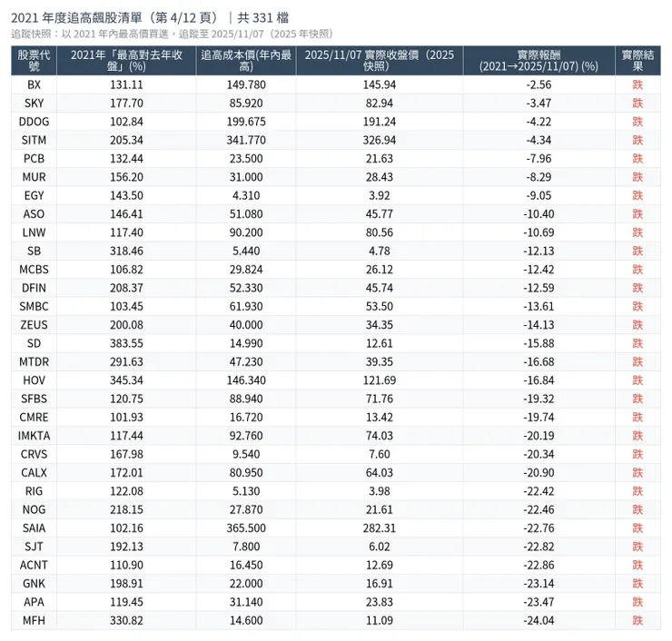Select ticker ASO cell
This screenshot has height=641, width=672.
[34, 213]
